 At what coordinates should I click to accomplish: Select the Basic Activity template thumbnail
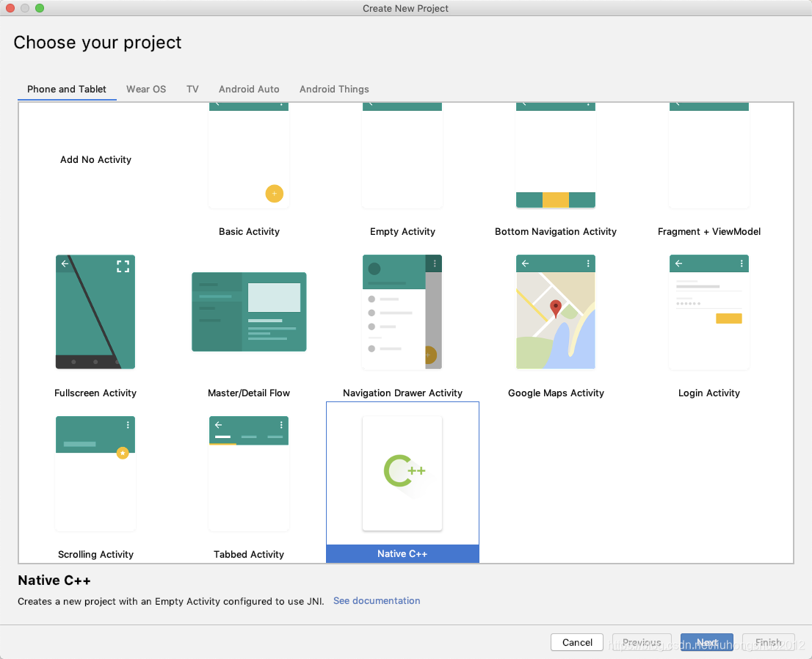(x=249, y=156)
